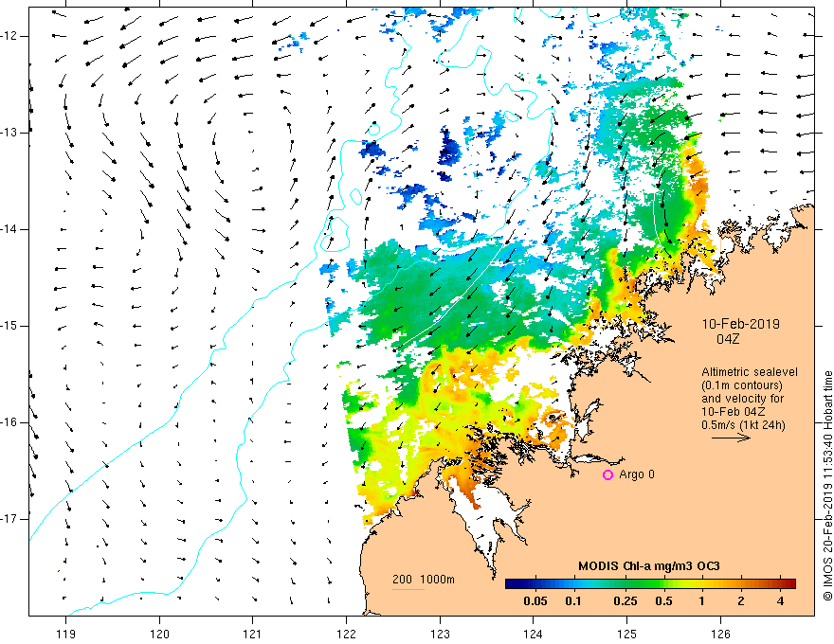Click the '200 1000m' bathymetry legend text
The height and width of the screenshot is (644, 834).
[424, 580]
